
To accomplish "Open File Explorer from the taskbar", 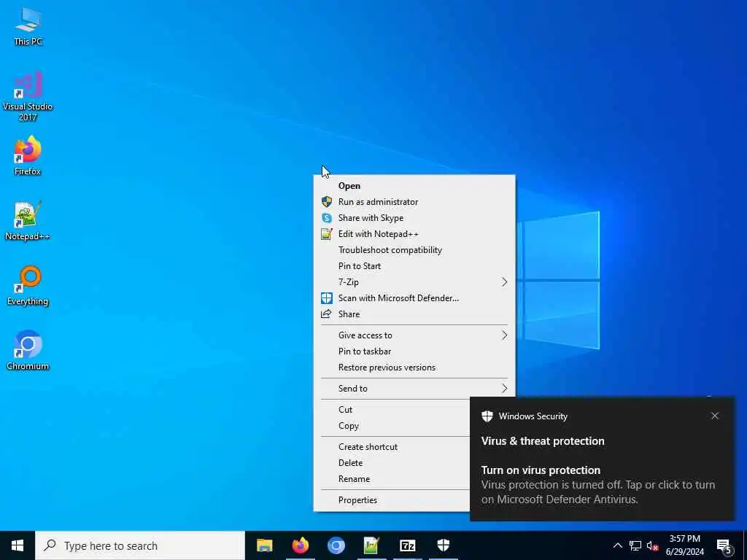I will 264,545.
